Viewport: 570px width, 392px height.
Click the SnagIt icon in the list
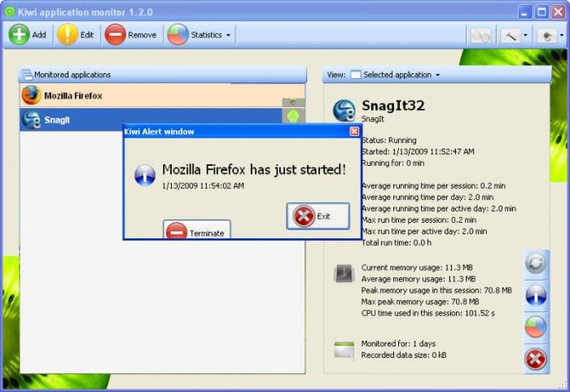(x=31, y=120)
